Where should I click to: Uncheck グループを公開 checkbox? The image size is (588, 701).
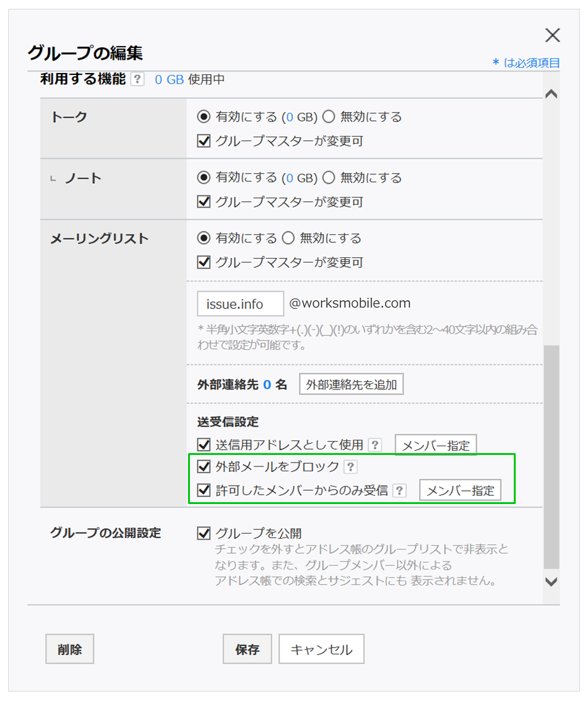[x=204, y=534]
